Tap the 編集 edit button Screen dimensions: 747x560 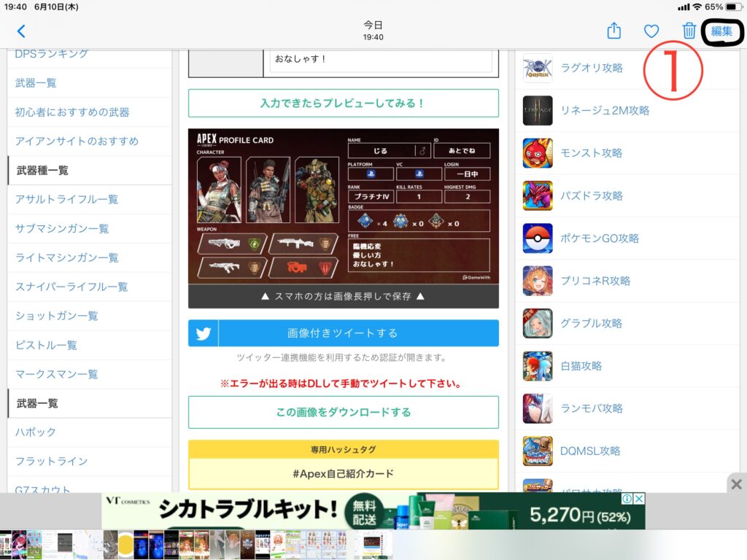(x=721, y=31)
